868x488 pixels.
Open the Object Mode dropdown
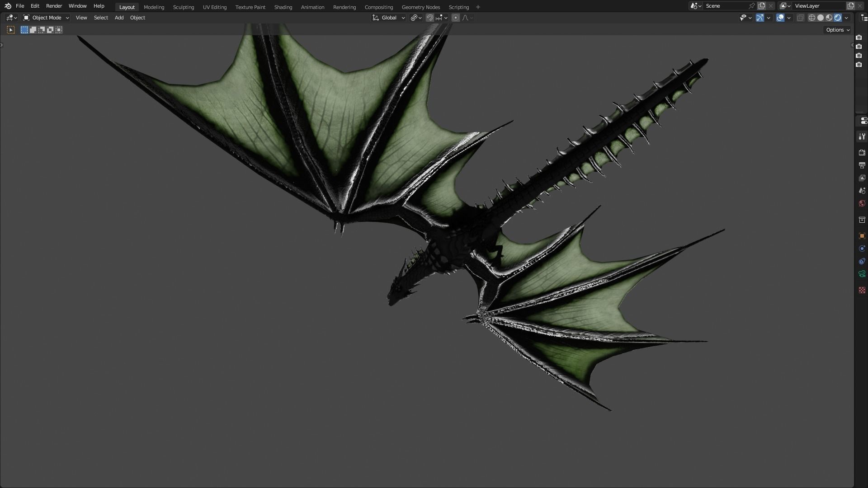tap(46, 18)
